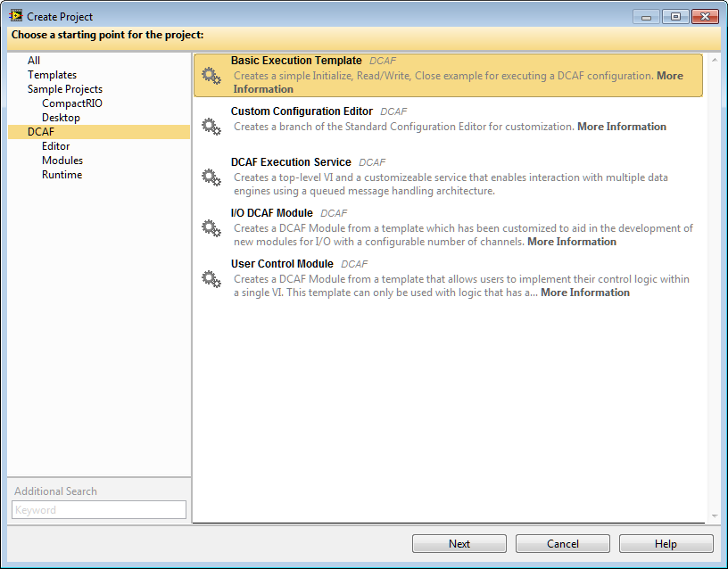Viewport: 728px width, 569px height.
Task: Click the DCAF tag beside Basic Execution Template
Action: pyautogui.click(x=383, y=61)
